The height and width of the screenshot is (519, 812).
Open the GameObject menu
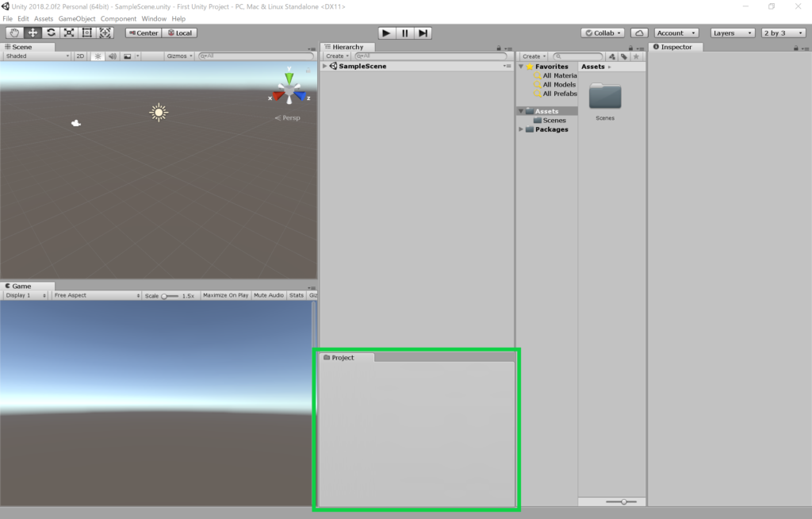click(x=77, y=18)
